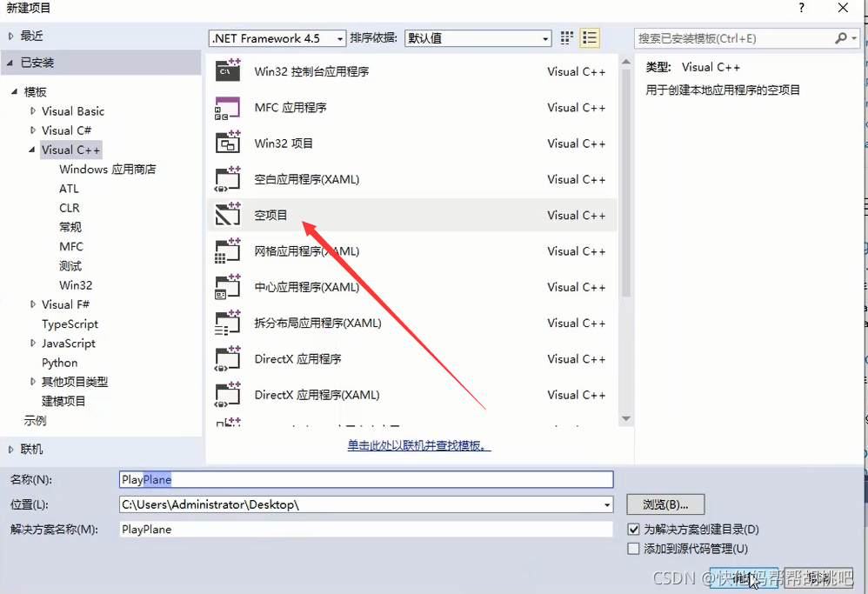This screenshot has height=594, width=868.
Task: Click the 空白应用程序(XAML) template icon
Action: pyautogui.click(x=228, y=179)
